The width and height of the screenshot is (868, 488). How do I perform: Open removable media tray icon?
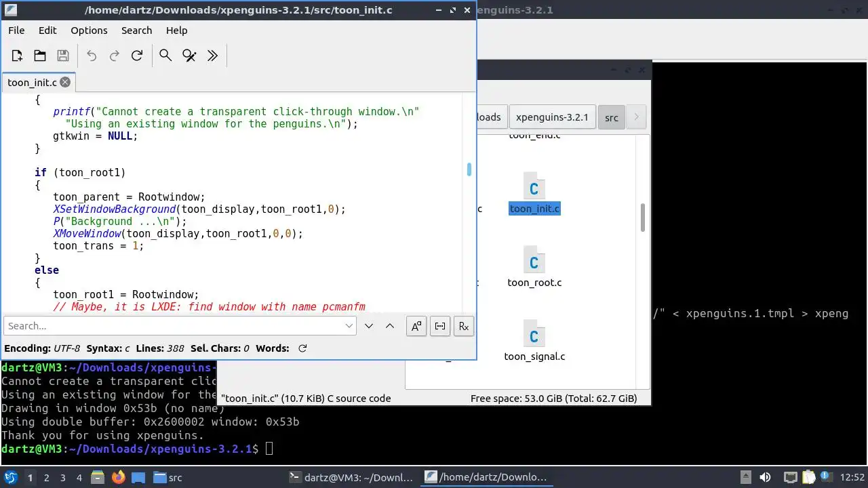tap(745, 478)
